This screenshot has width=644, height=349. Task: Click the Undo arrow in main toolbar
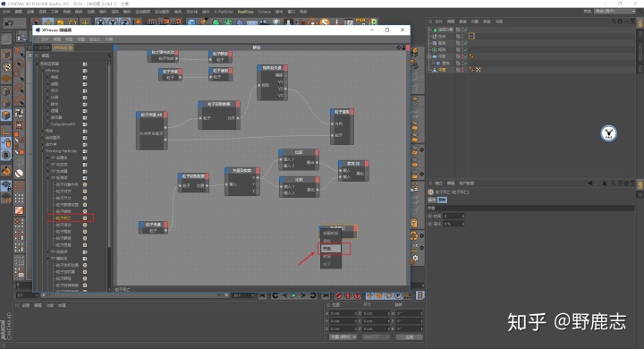tap(9, 23)
